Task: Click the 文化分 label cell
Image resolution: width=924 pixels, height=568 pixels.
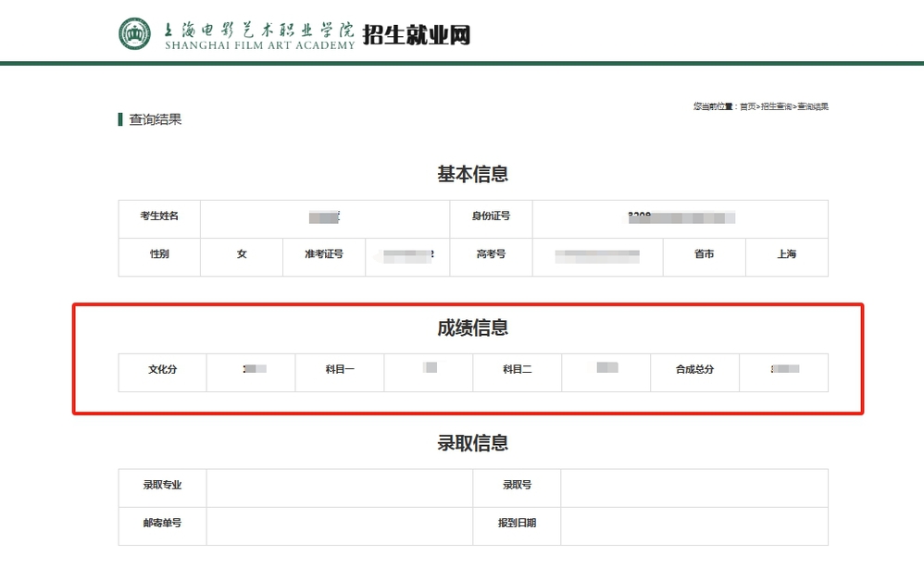Action: pyautogui.click(x=162, y=370)
